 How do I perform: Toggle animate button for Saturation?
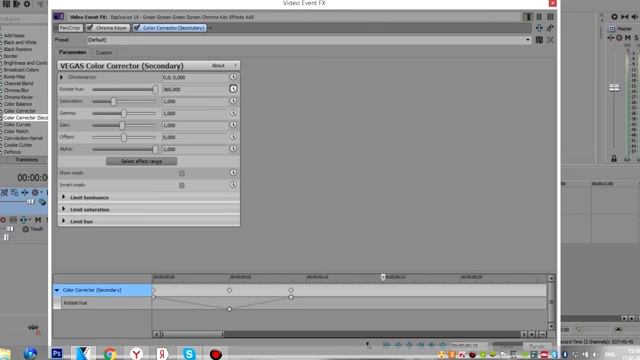(x=233, y=101)
